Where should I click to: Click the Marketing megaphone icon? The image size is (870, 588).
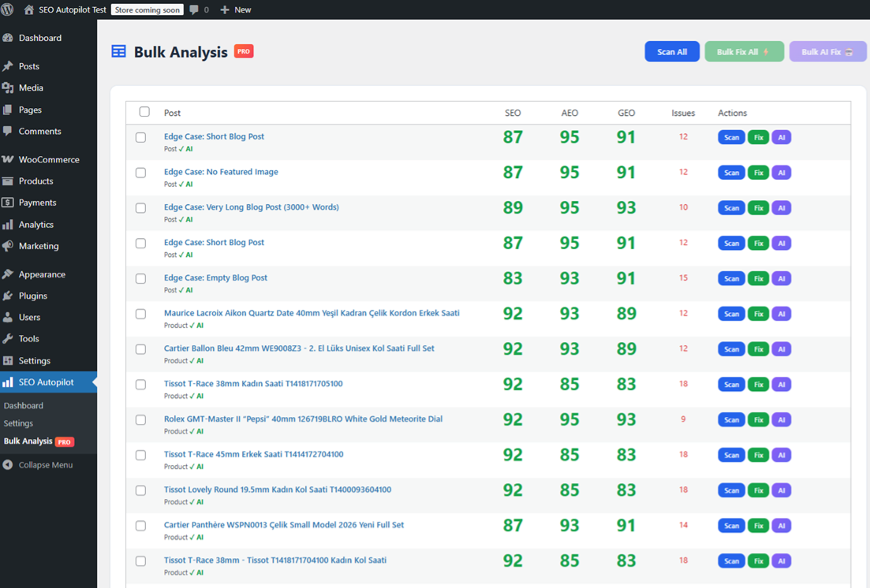click(10, 246)
